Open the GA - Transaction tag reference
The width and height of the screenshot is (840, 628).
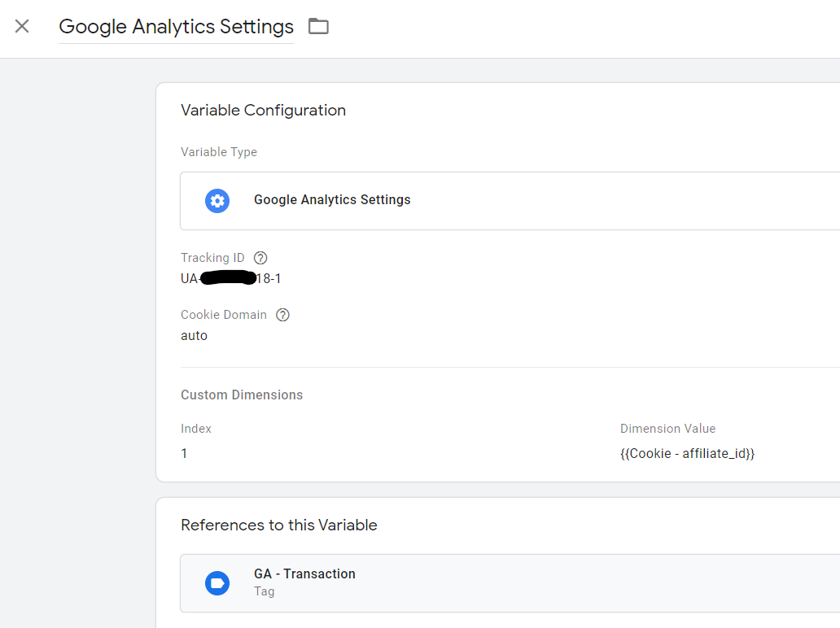tap(304, 574)
